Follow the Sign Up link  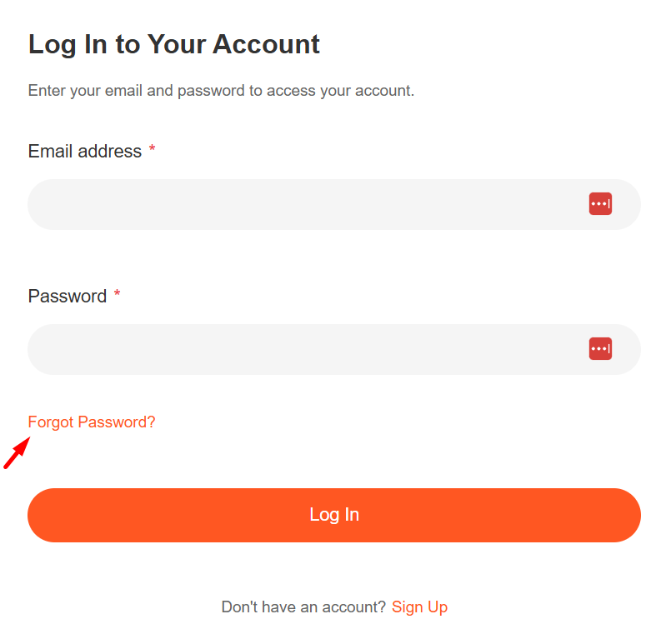click(419, 607)
